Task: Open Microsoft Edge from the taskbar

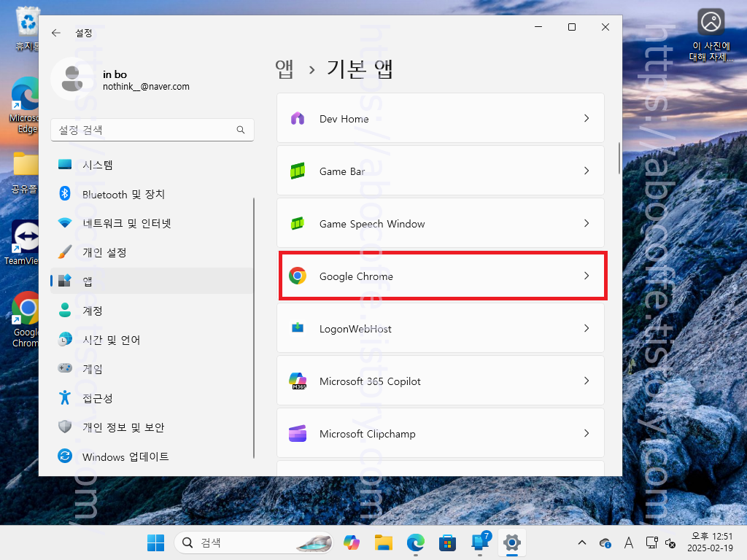Action: point(415,542)
